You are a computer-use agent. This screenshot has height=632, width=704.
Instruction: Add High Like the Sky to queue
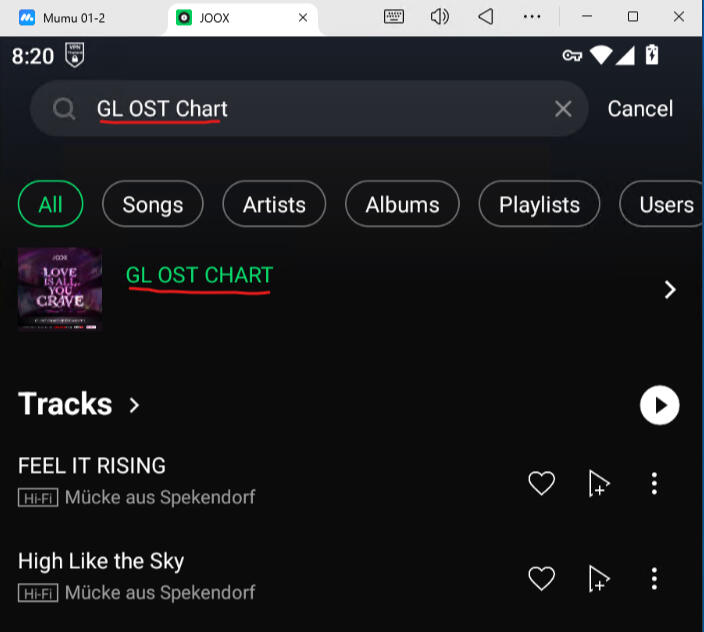tap(598, 578)
